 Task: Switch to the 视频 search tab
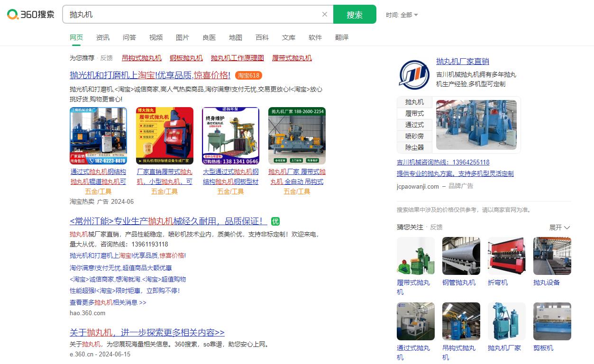tap(156, 37)
